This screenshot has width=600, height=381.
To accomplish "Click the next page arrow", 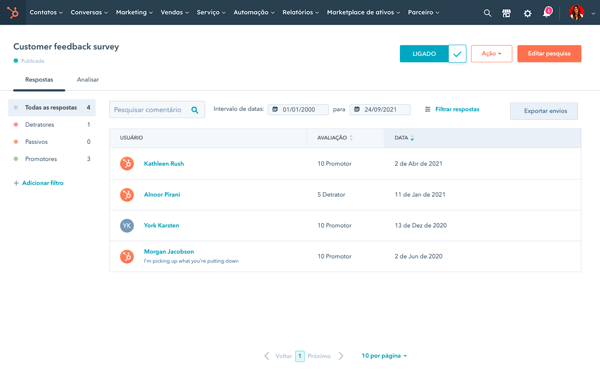I will click(x=341, y=356).
